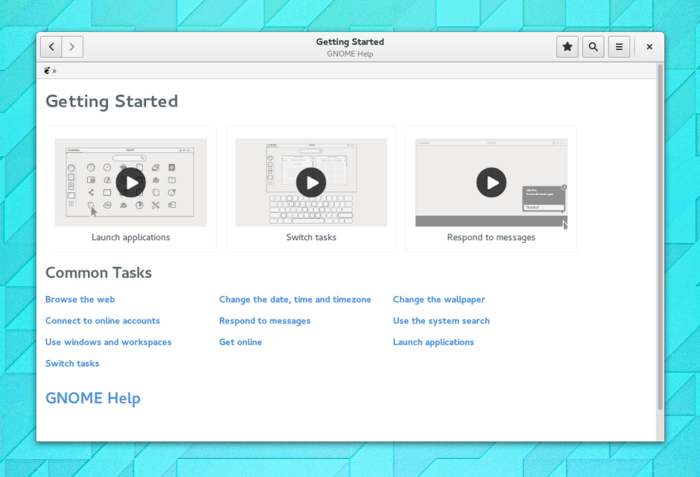The image size is (700, 477).
Task: Open Launch applications link in Common Tasks
Action: pos(433,342)
